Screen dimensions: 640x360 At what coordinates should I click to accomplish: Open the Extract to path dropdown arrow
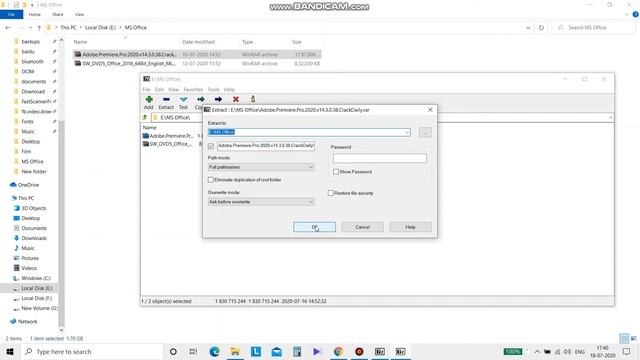[407, 132]
